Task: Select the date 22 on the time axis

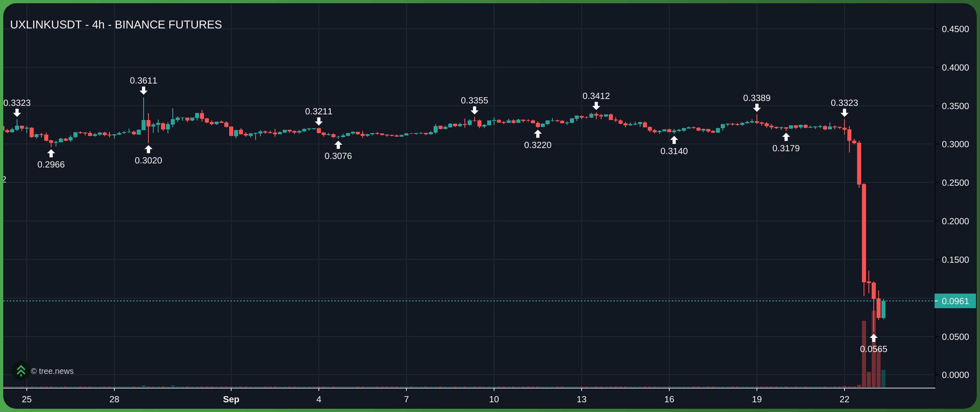Action: [x=844, y=399]
